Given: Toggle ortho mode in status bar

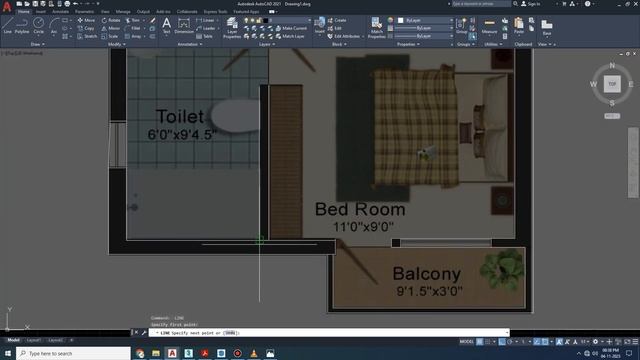Looking at the screenshot, I should (x=502, y=342).
